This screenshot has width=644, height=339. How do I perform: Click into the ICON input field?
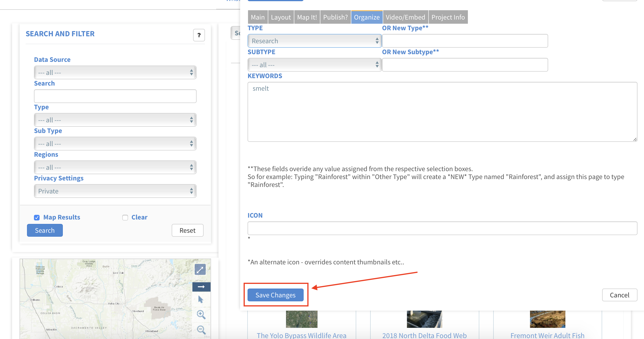click(x=442, y=228)
